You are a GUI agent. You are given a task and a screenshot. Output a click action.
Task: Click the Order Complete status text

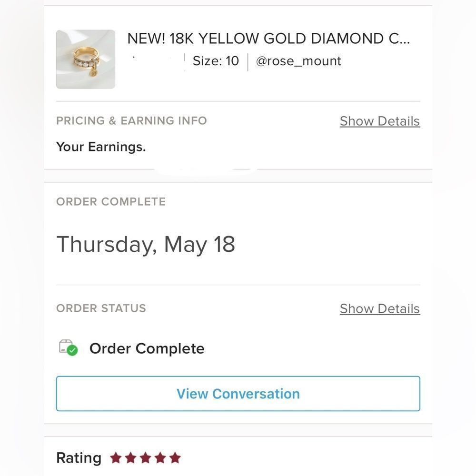pos(147,348)
